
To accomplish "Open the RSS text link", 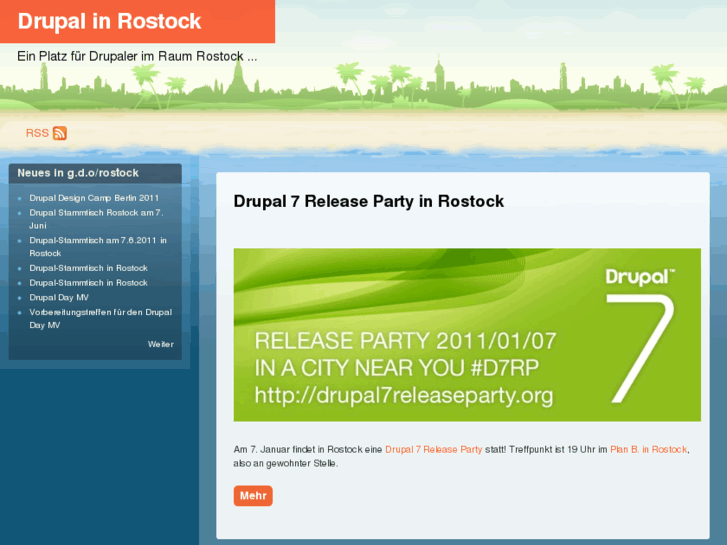I will (37, 133).
